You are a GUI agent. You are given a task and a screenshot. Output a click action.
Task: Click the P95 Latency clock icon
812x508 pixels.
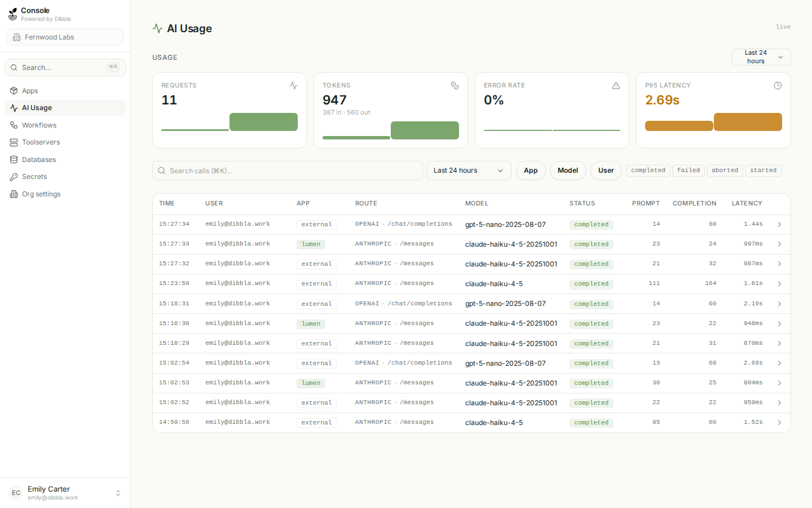click(778, 86)
